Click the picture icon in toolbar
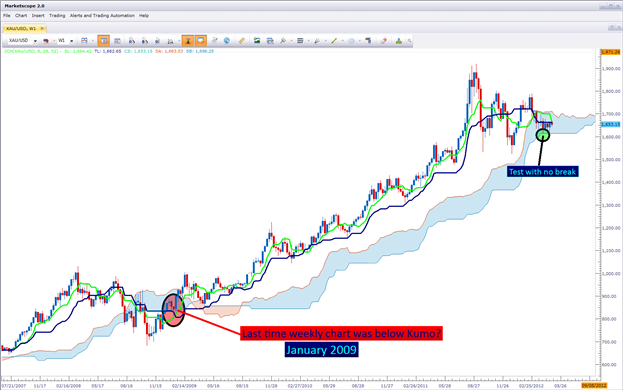Image resolution: width=623 pixels, height=390 pixels. [257, 41]
